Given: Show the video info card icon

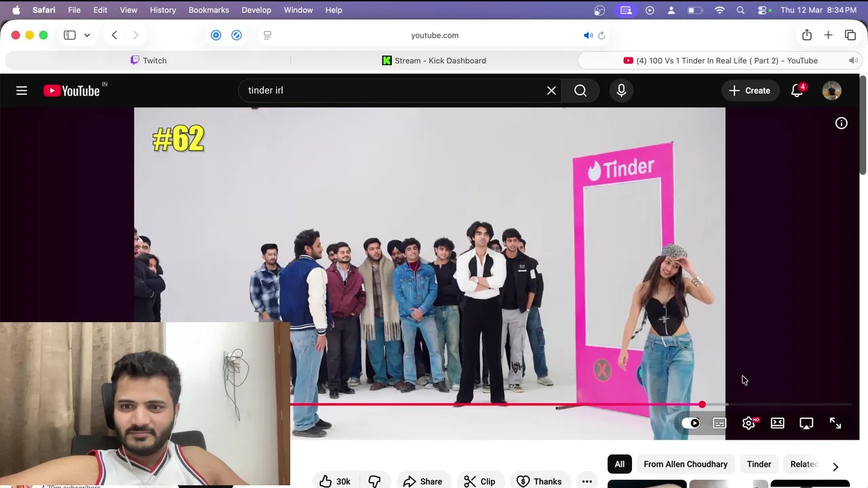Looking at the screenshot, I should (841, 123).
